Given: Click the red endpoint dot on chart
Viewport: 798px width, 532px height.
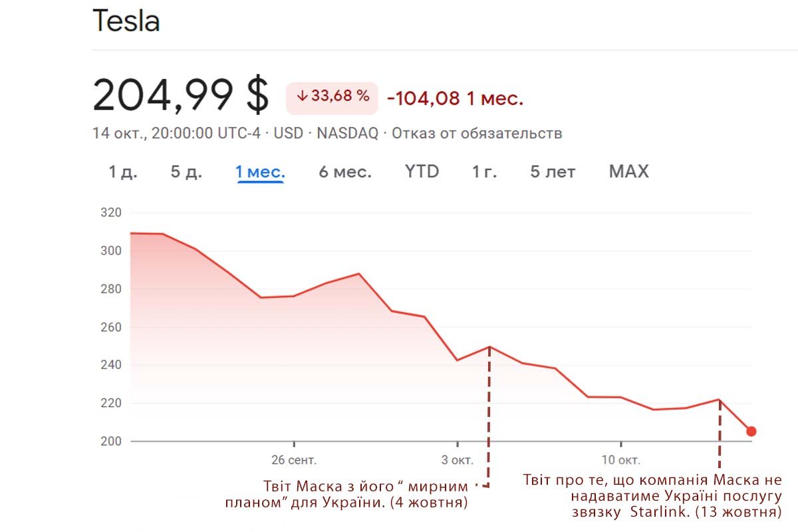Looking at the screenshot, I should point(751,432).
